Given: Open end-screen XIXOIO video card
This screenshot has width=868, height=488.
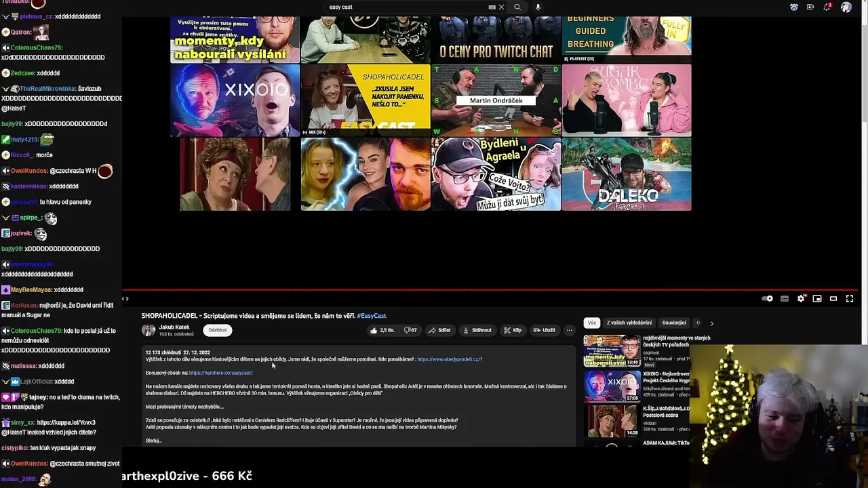Looking at the screenshot, I should point(235,100).
